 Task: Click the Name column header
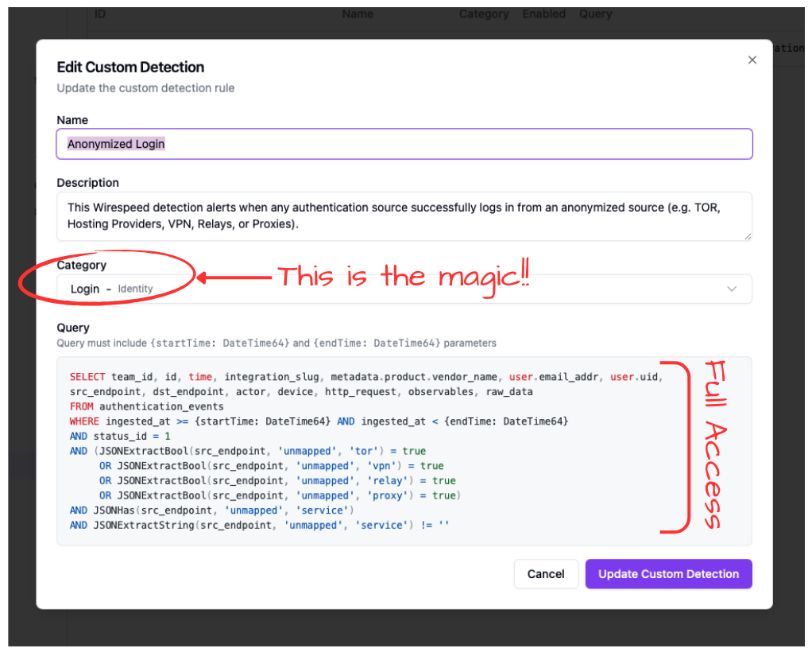(358, 14)
